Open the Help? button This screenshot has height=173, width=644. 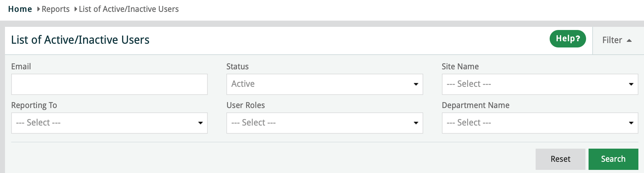coord(567,39)
